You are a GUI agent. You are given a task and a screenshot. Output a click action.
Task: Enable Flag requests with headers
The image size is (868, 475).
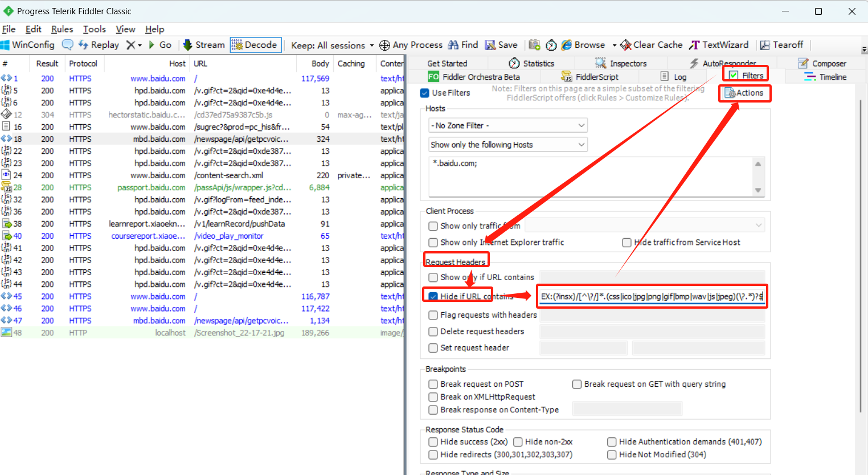click(x=433, y=315)
